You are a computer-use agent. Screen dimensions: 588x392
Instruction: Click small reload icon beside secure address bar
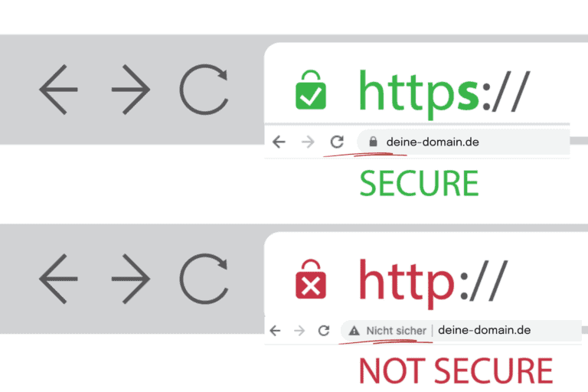337,142
